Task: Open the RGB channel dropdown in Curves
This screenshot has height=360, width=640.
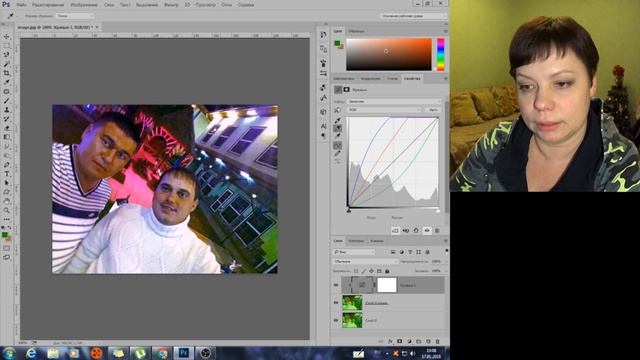Action: click(384, 110)
